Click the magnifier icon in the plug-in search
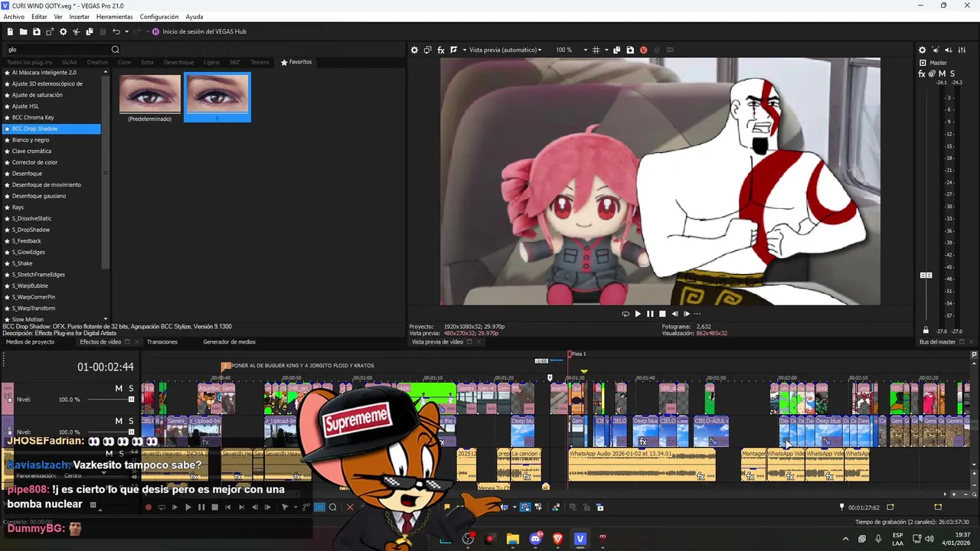 coord(116,50)
